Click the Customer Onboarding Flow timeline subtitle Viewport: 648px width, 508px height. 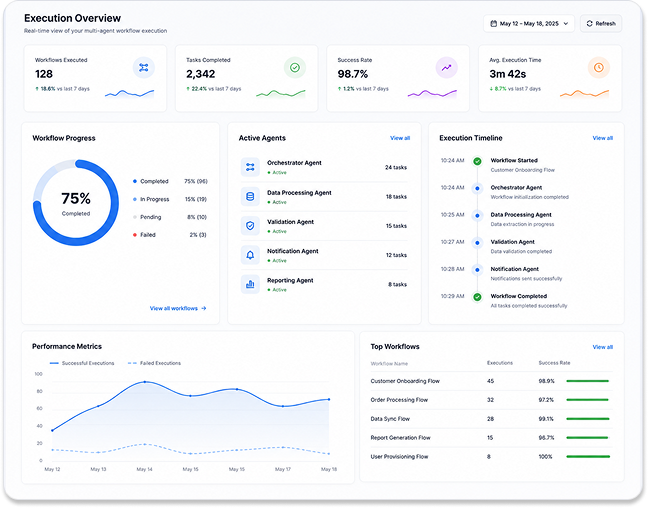[522, 170]
